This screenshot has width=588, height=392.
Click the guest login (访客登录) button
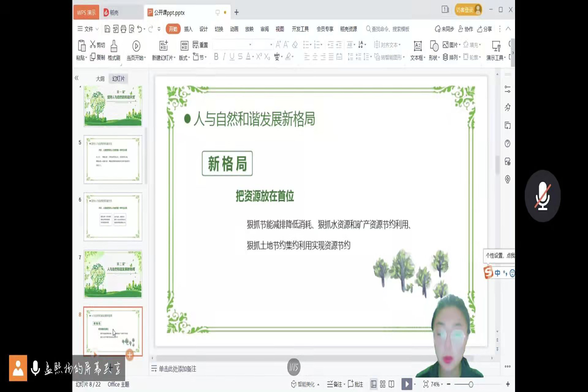coord(468,10)
